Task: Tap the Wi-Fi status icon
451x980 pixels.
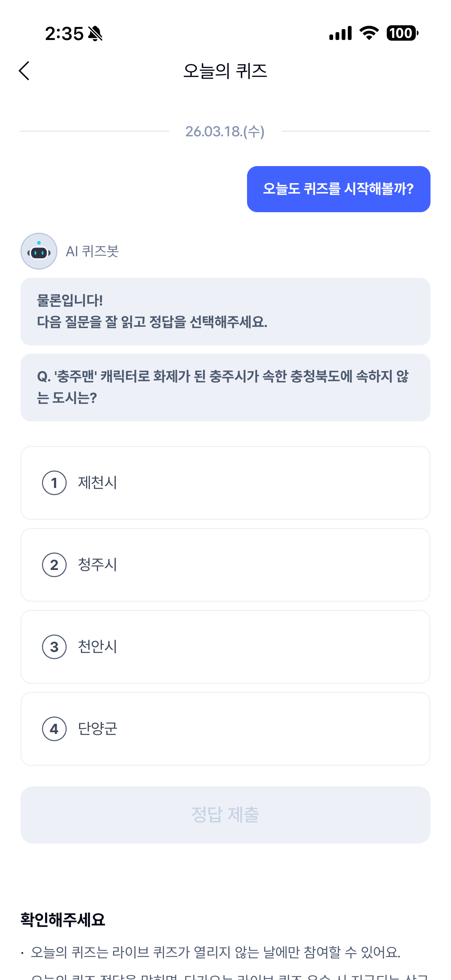Action: 369,33
